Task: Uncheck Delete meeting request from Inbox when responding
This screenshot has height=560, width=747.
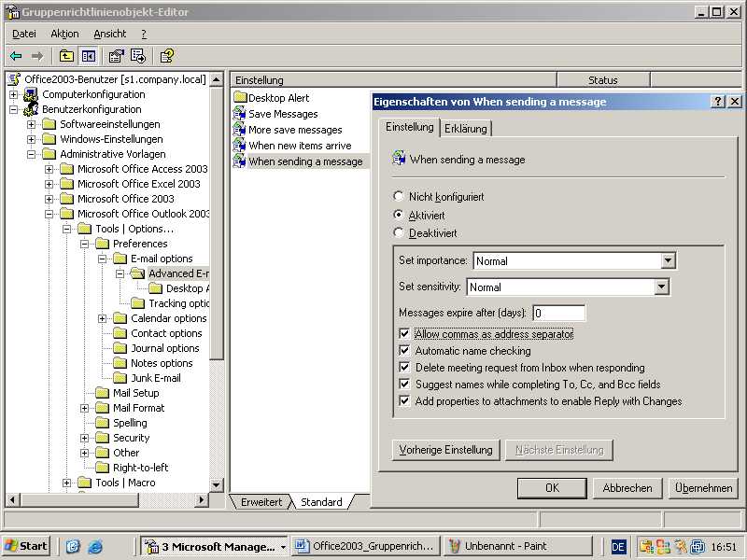Action: coord(404,367)
